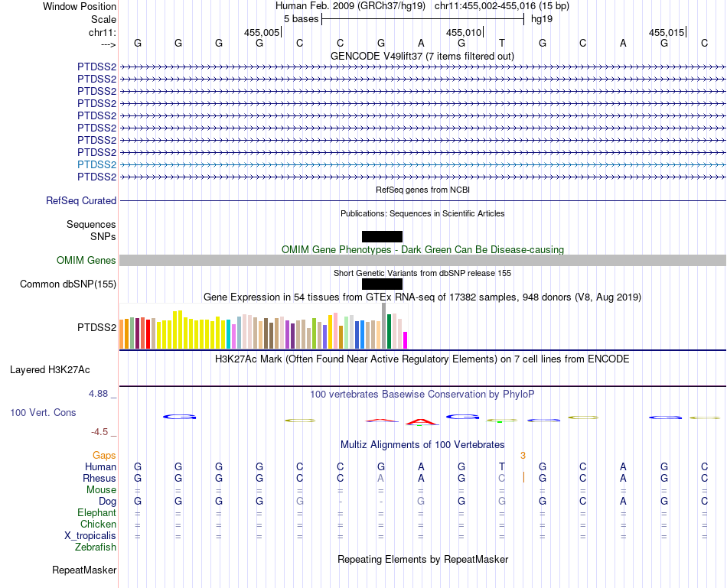Open the OMIM Gene Phenotypes track title
The height and width of the screenshot is (588, 727).
[422, 249]
